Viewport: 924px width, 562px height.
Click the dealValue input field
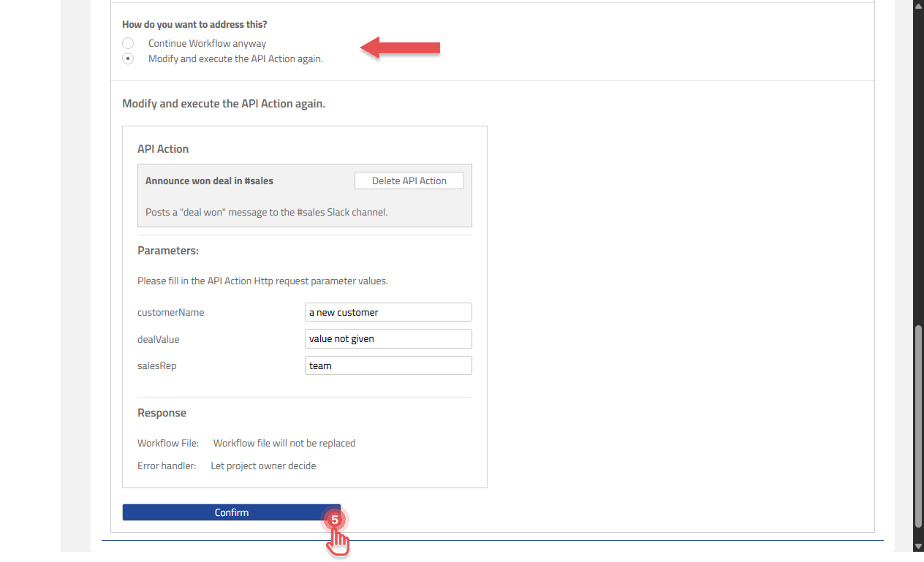point(388,339)
